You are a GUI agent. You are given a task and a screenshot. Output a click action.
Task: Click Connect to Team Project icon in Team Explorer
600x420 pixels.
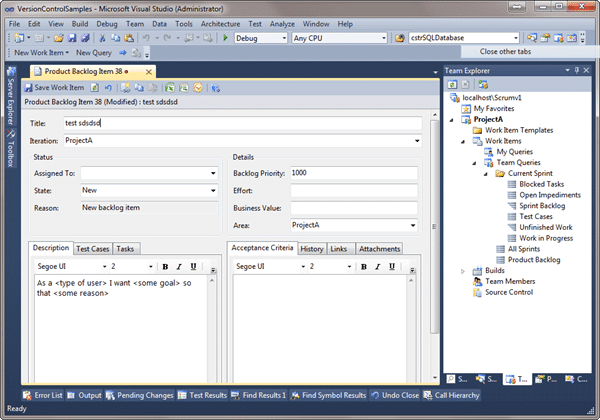(483, 85)
